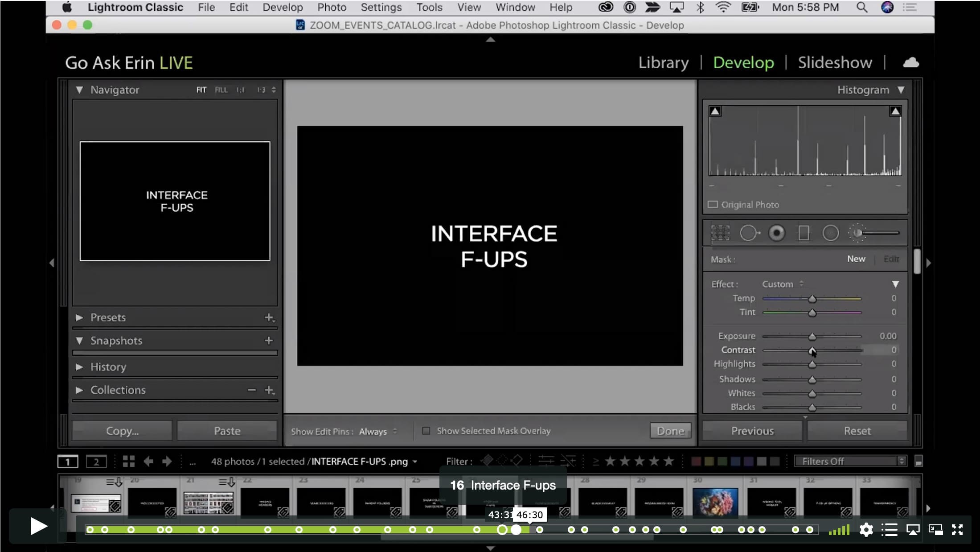Select the Radial Filter tool
Viewport: 980px width, 552px height.
click(830, 233)
